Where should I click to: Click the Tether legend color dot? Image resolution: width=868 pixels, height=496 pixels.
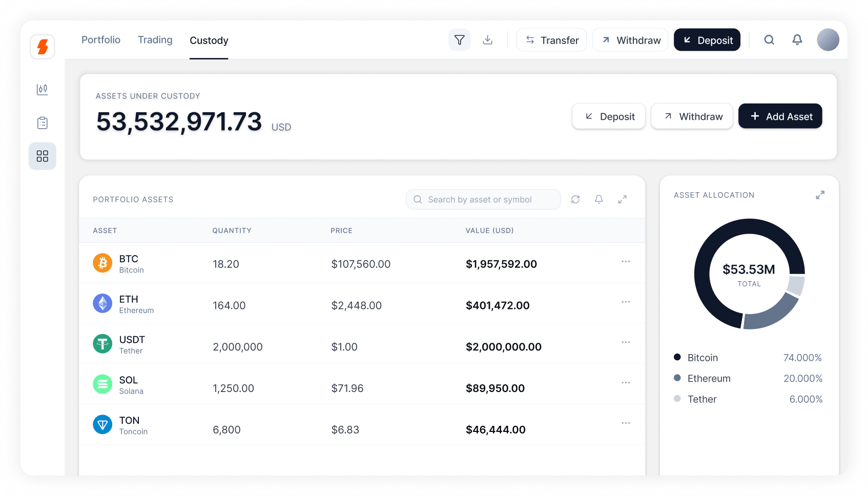[677, 399]
